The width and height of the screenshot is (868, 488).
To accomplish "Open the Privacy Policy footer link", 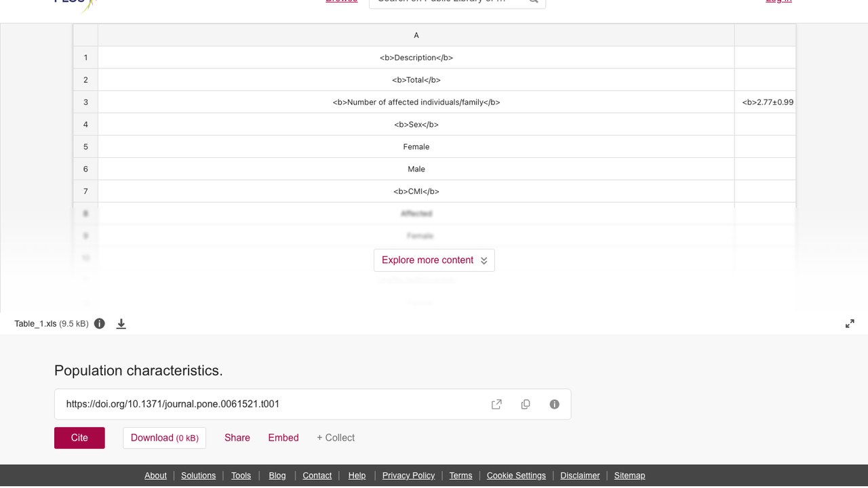I will 408,476.
